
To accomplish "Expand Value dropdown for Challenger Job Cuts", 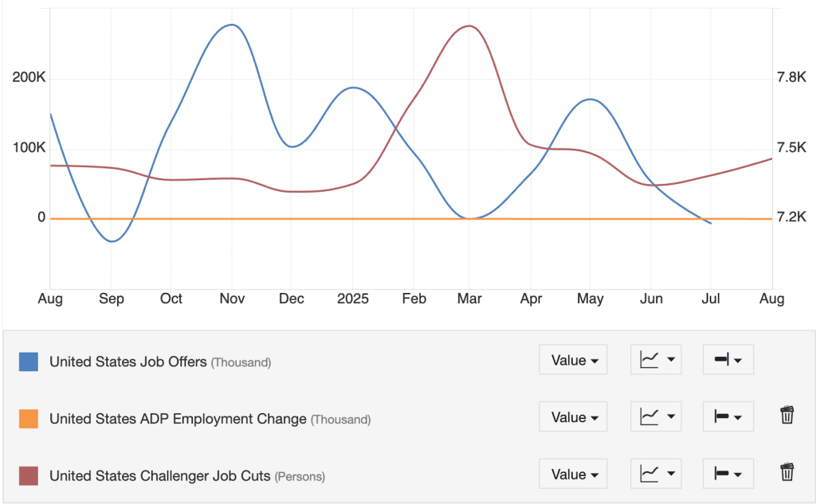I will (573, 475).
